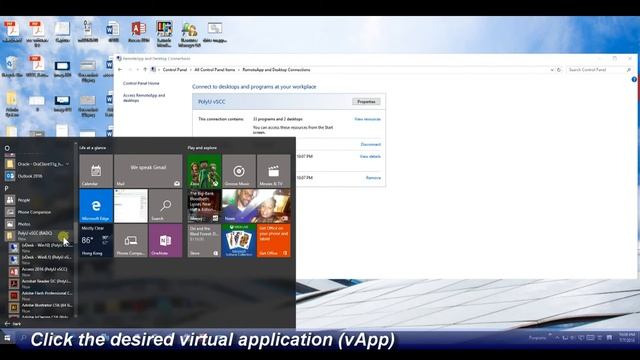640x360 pixels.
Task: Open the Money news tile
Action: [x=204, y=206]
